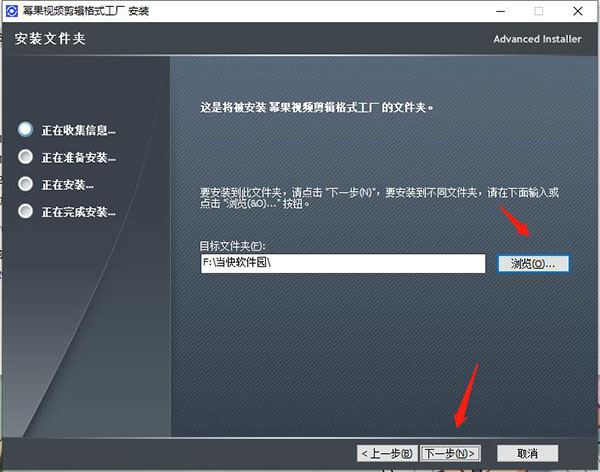Click the installer app icon in title bar
The width and height of the screenshot is (600, 472).
11,11
